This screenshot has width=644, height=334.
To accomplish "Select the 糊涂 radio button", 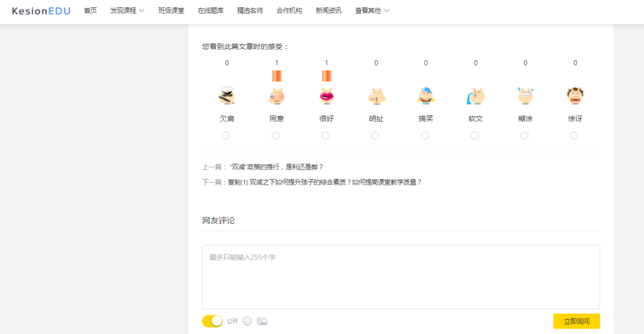I will [x=524, y=136].
